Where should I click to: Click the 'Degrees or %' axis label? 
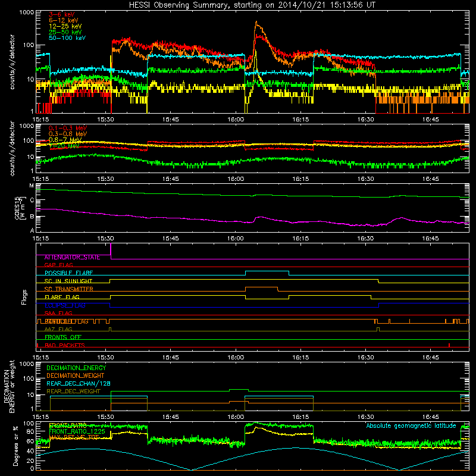(x=15, y=446)
